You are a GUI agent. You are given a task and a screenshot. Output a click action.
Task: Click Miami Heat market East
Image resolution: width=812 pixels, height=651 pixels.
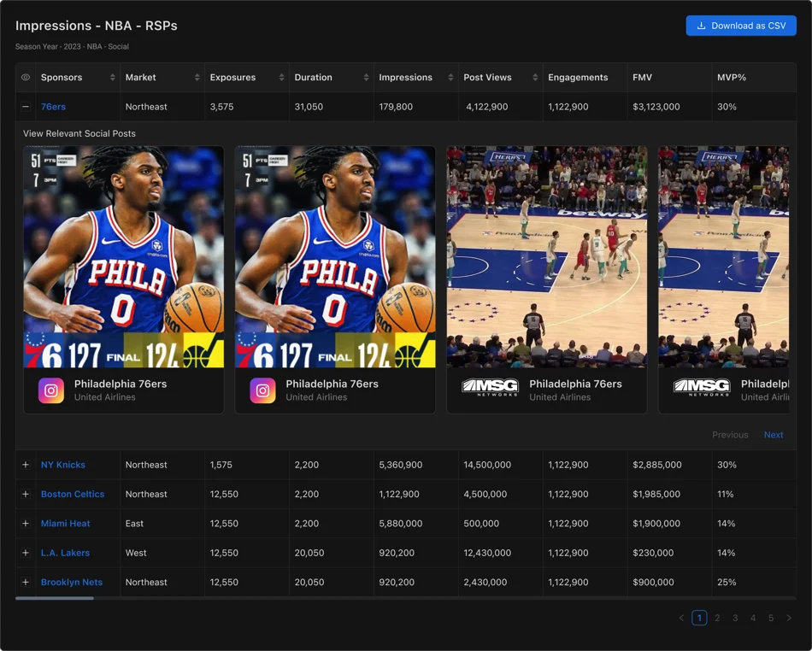[x=134, y=523]
